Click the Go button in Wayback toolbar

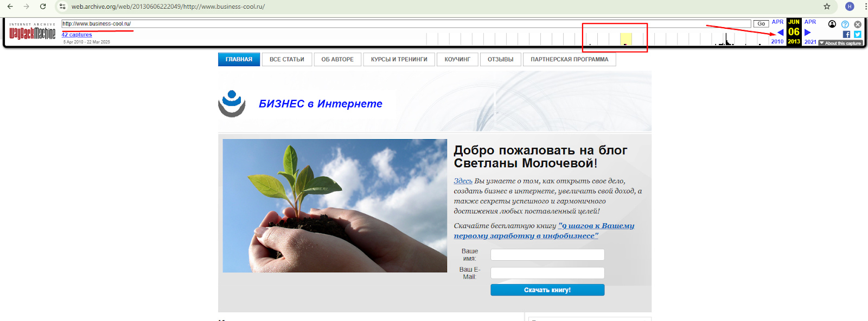click(x=761, y=24)
